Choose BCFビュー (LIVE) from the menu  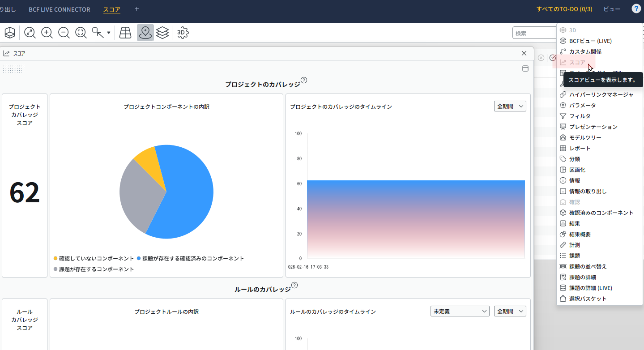[600, 41]
